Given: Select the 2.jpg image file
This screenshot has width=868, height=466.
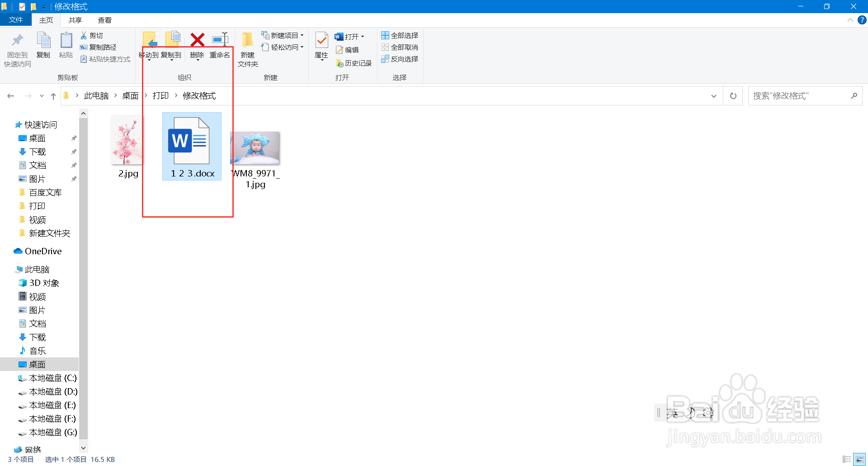Looking at the screenshot, I should 128,146.
